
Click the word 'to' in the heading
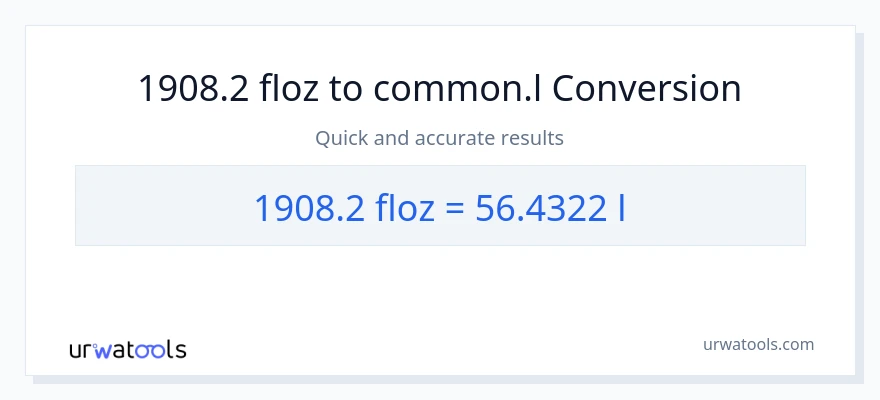click(x=349, y=89)
